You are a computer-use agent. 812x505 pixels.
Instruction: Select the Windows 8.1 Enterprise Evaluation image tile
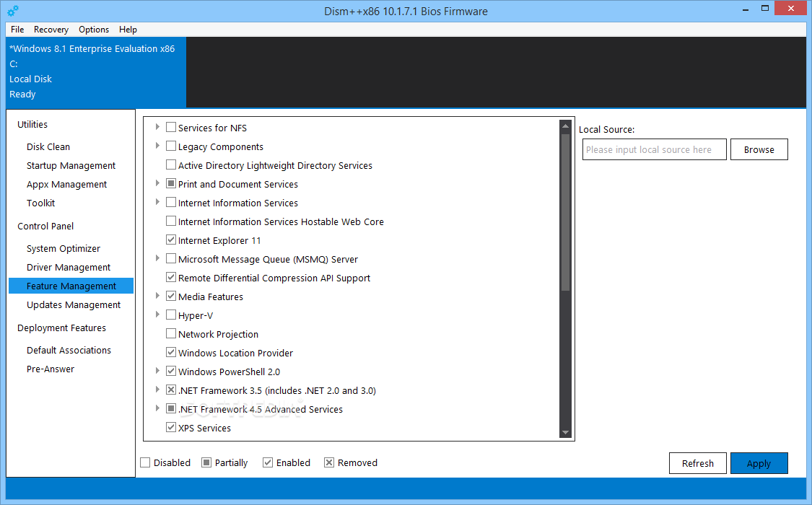click(96, 72)
